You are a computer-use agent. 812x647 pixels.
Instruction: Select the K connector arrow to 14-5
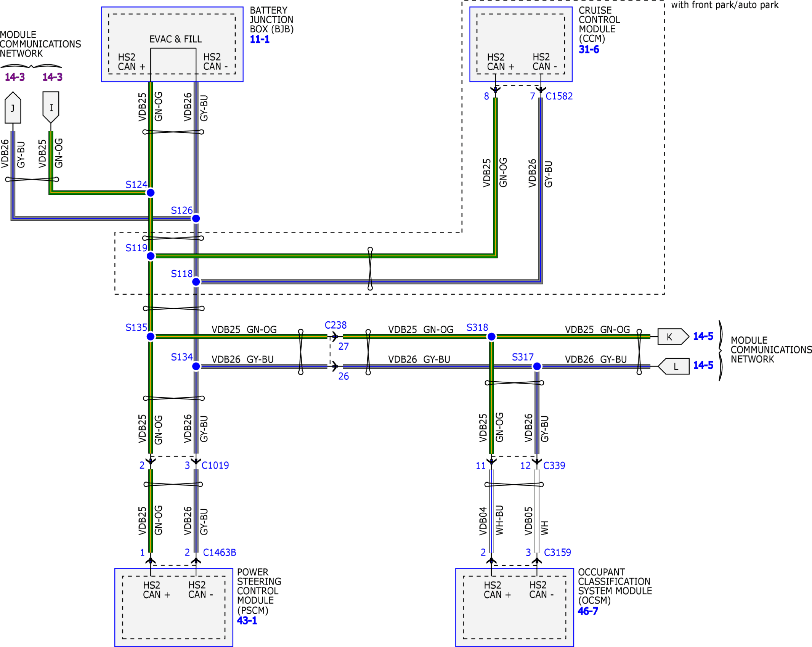tap(673, 337)
